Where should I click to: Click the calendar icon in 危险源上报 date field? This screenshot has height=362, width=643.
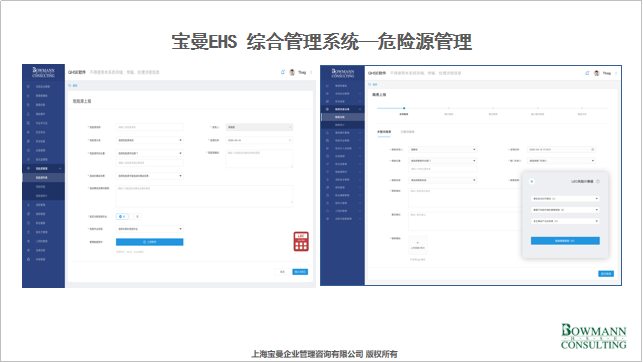coord(290,140)
